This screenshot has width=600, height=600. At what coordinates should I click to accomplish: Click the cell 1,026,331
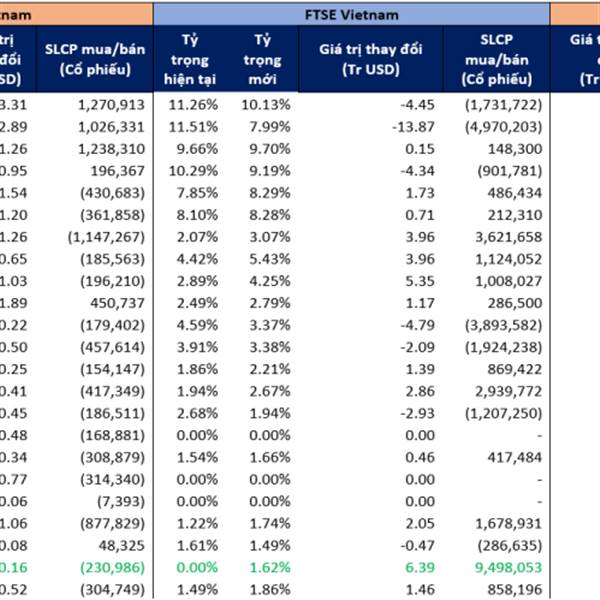111,127
